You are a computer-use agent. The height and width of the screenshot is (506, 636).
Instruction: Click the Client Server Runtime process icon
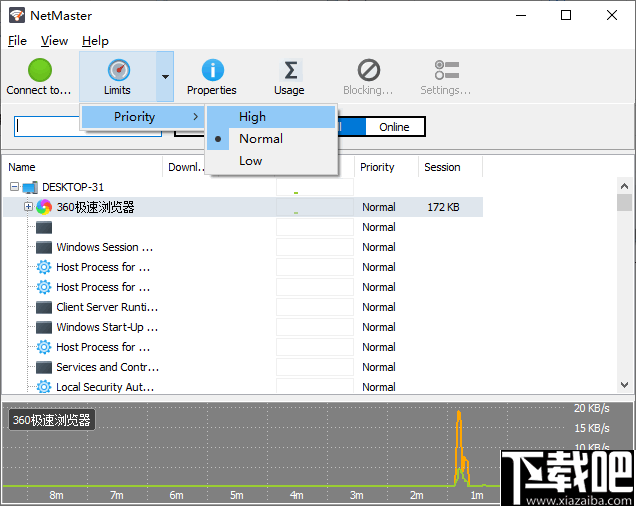[44, 307]
